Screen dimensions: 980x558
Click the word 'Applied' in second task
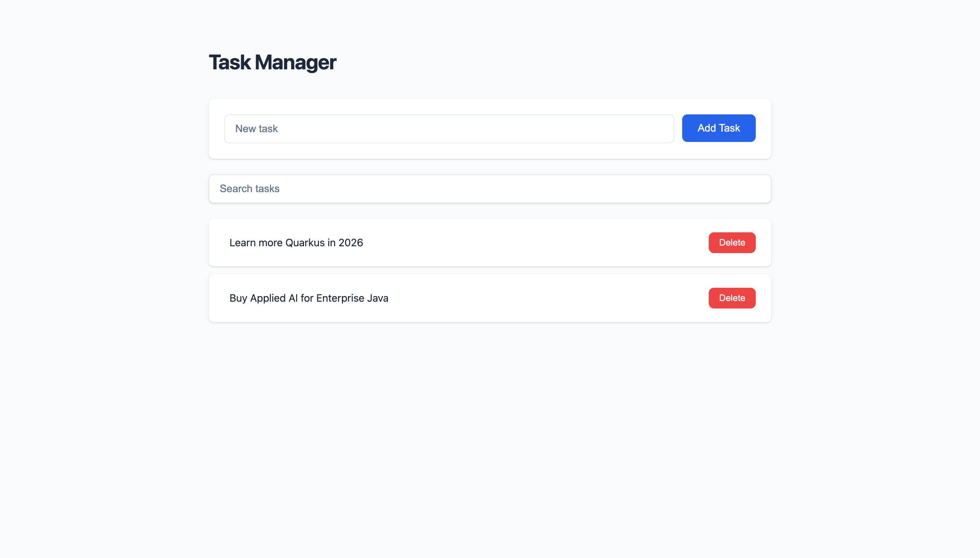click(268, 298)
